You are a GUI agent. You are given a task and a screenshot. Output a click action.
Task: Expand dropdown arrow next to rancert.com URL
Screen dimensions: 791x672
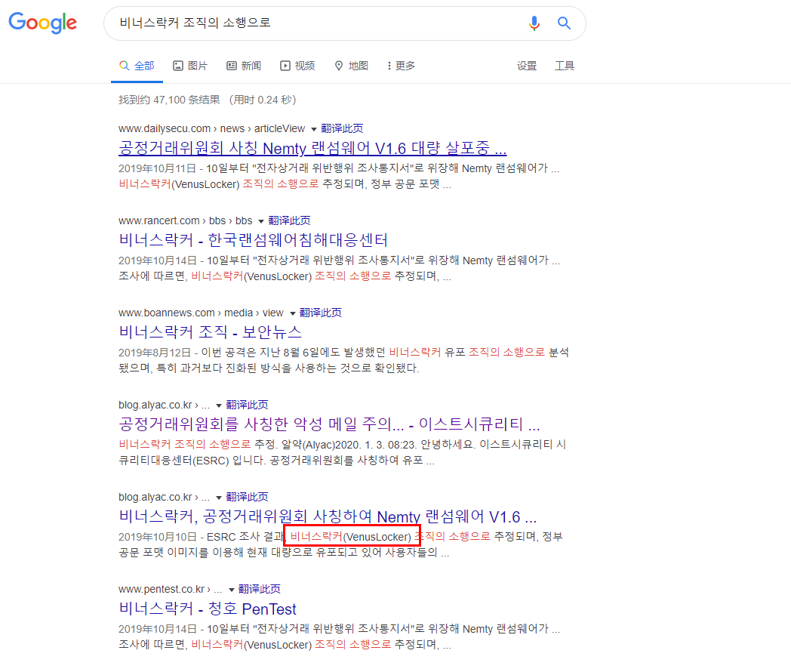pyautogui.click(x=261, y=221)
